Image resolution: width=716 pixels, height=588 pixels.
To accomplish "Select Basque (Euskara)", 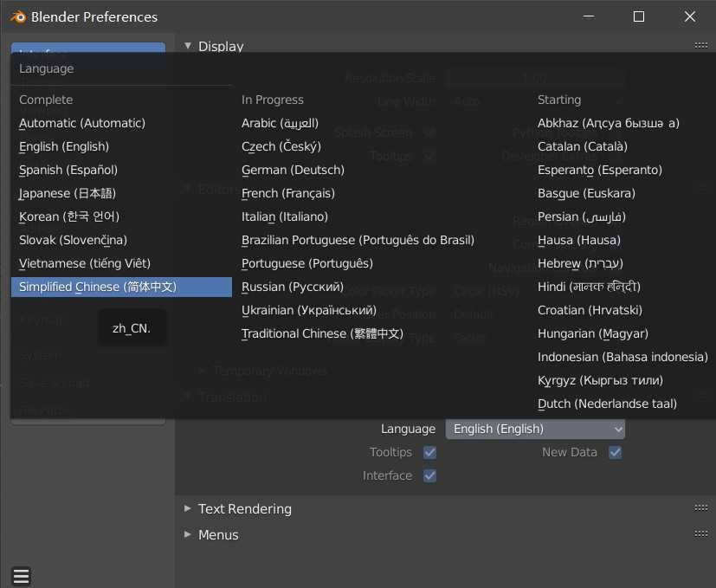I will click(x=586, y=193).
